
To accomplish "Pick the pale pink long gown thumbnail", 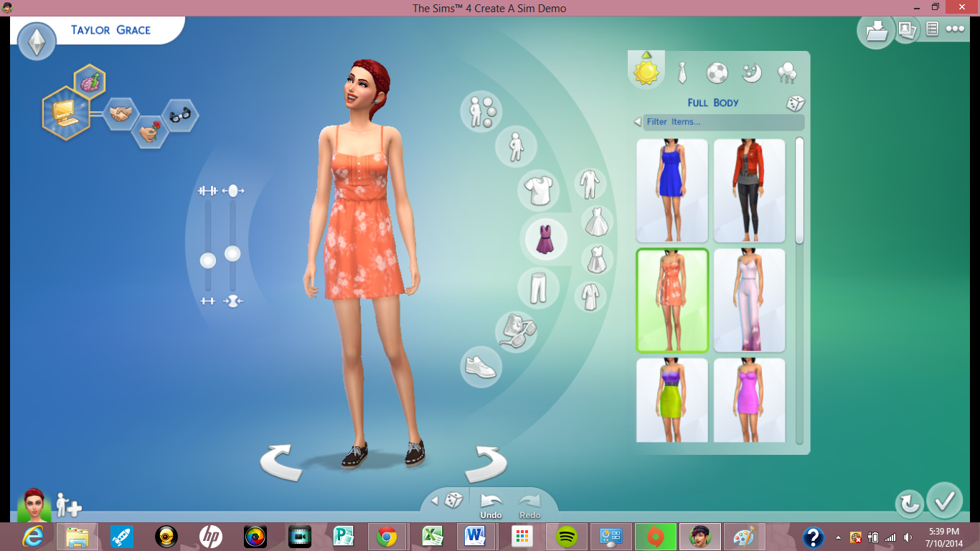I will [750, 301].
